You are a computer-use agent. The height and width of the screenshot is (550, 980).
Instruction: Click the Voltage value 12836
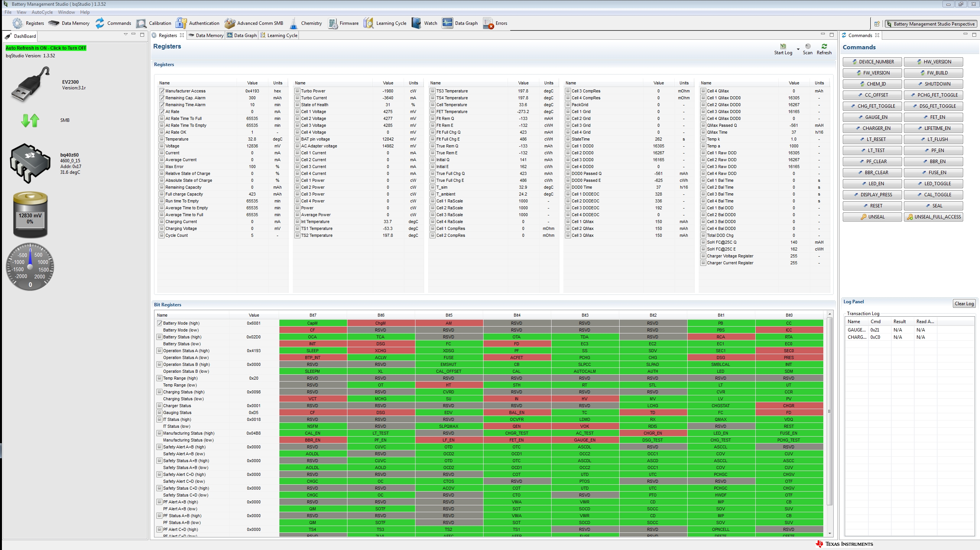252,146
